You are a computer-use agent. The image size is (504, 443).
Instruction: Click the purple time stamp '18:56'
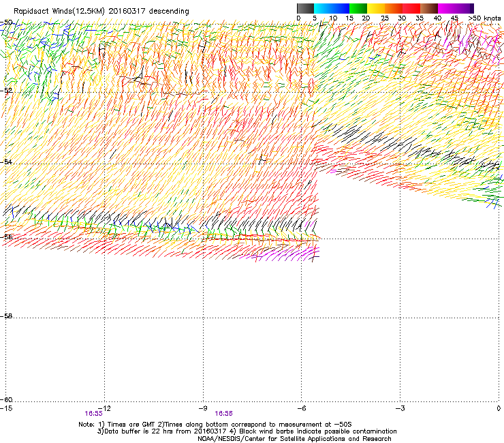tap(223, 414)
